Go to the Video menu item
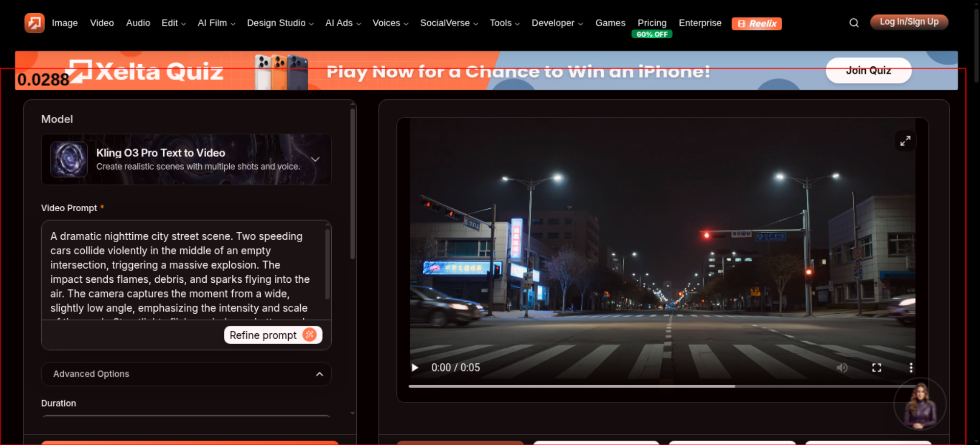The height and width of the screenshot is (445, 980). point(102,23)
